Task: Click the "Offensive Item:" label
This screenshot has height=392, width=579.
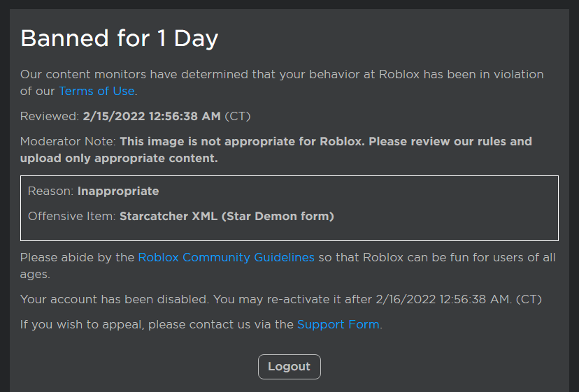Action: click(72, 217)
